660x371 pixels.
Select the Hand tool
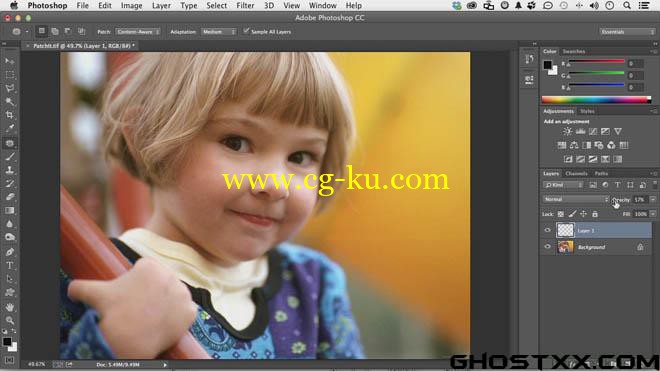9,307
